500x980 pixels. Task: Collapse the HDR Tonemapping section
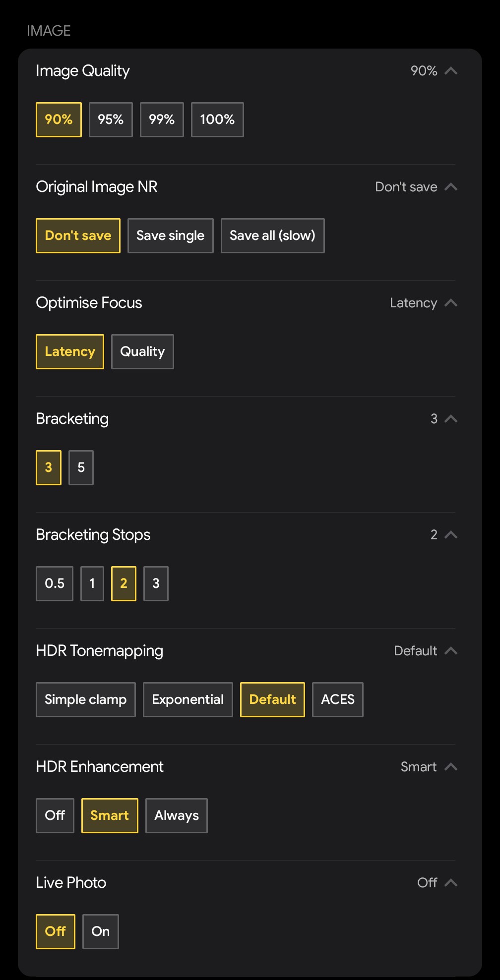[450, 651]
